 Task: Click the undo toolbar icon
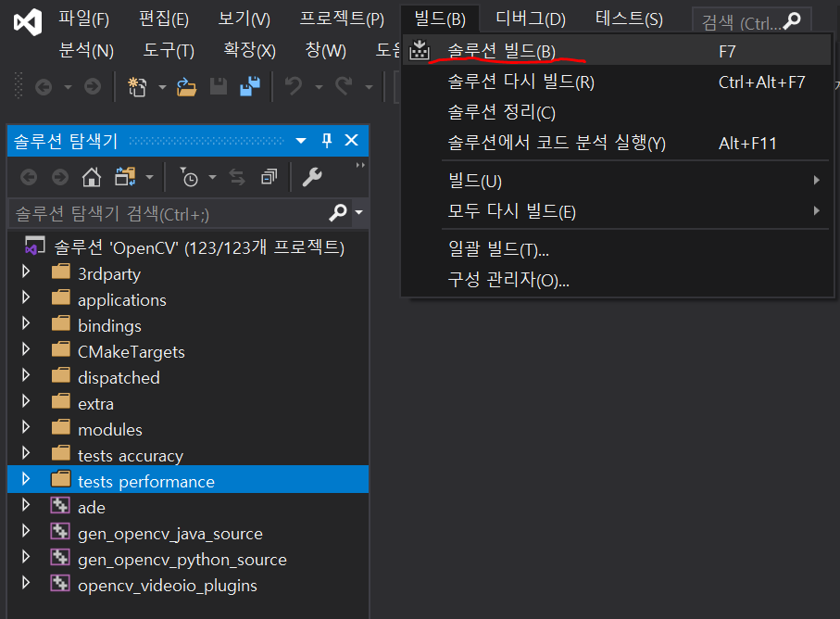(x=294, y=86)
